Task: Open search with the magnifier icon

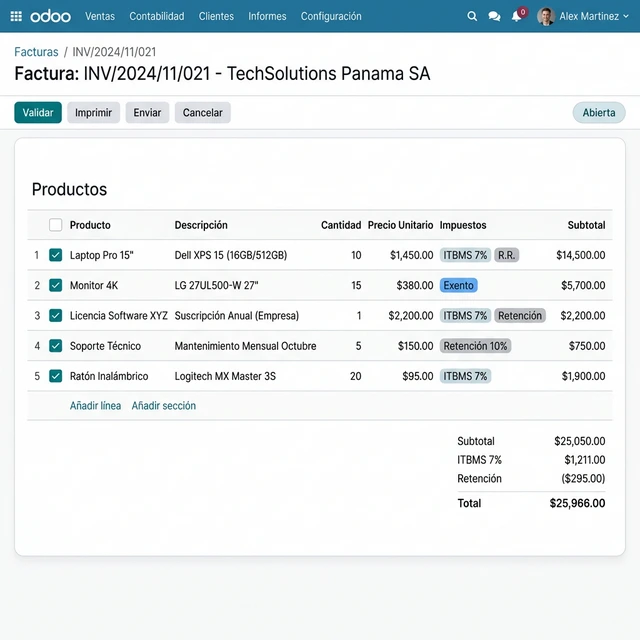Action: pos(472,16)
